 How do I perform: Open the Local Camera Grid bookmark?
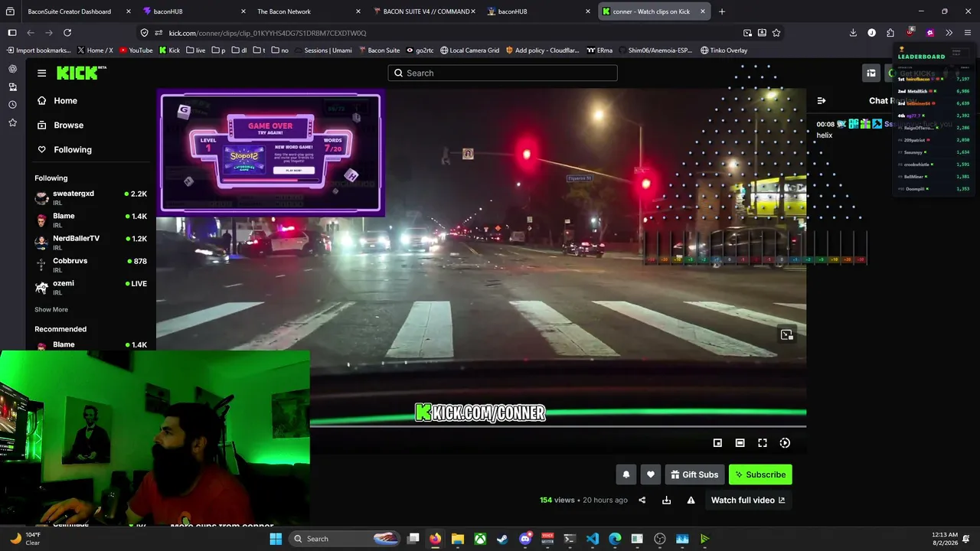[x=469, y=51]
